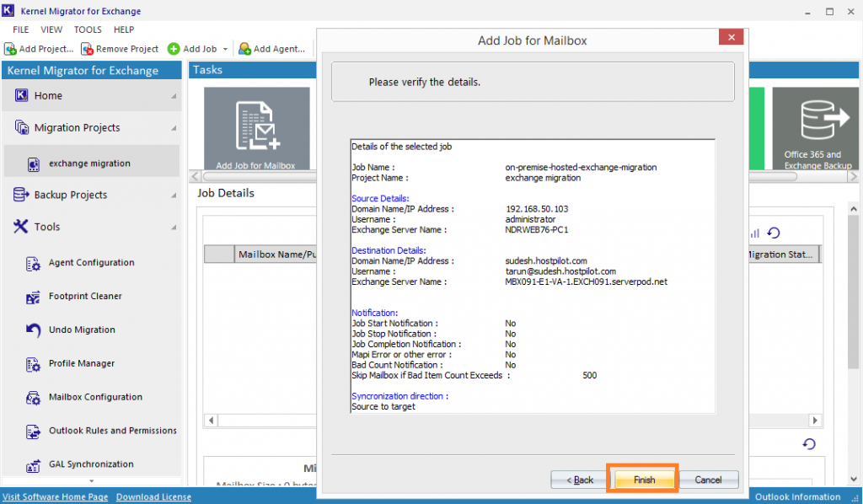Screen dimensions: 863x504
Task: Open the Visit Software Home Page link
Action: (x=55, y=496)
